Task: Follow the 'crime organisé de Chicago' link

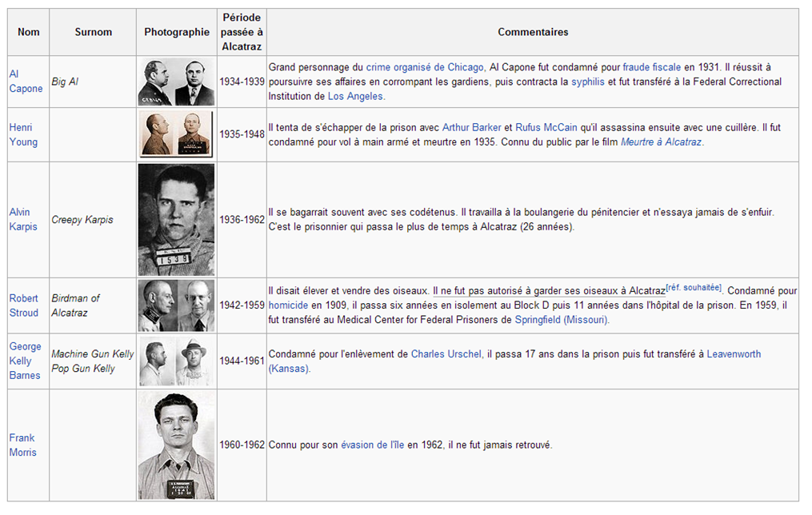Action: [425, 67]
